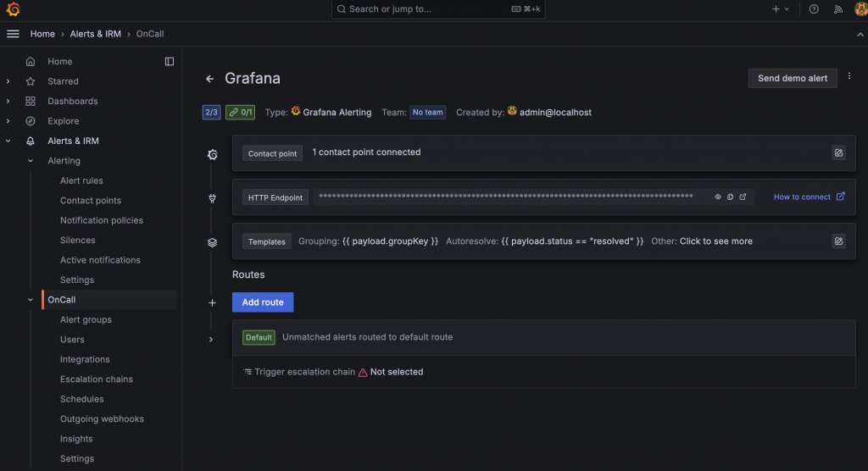
Task: Open Schedules under OnCall
Action: [82, 400]
